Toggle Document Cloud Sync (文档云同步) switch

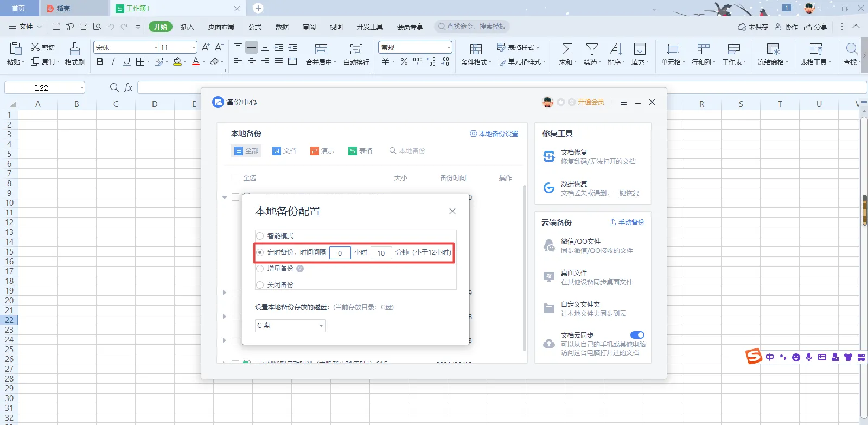637,335
